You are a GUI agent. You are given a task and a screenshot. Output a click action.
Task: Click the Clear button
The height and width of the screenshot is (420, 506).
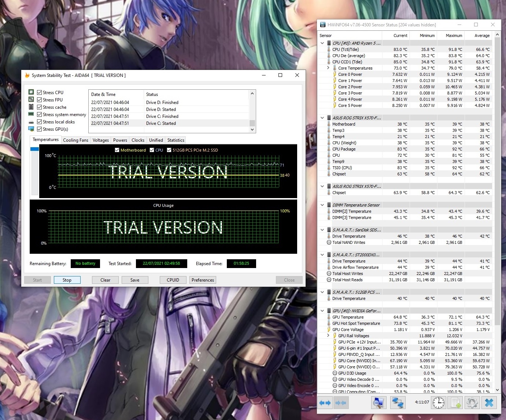[x=105, y=280]
